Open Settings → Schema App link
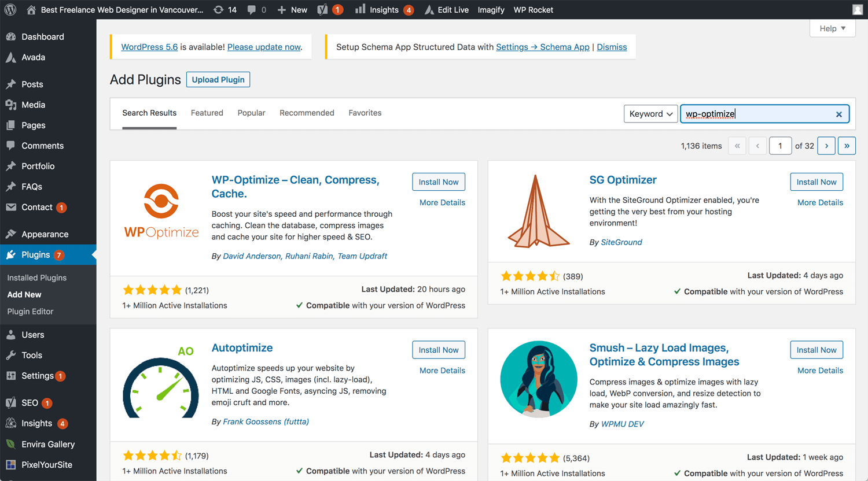 [543, 47]
